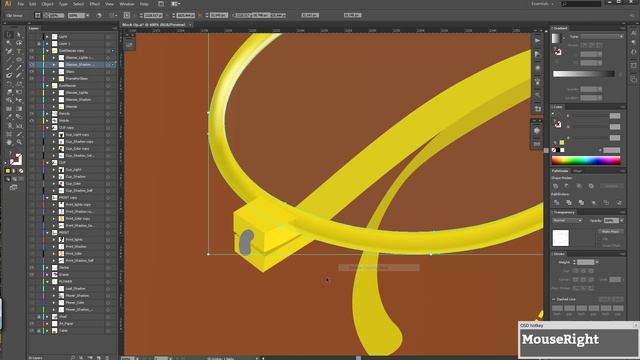Open the Effect menu

pyautogui.click(x=95, y=4)
